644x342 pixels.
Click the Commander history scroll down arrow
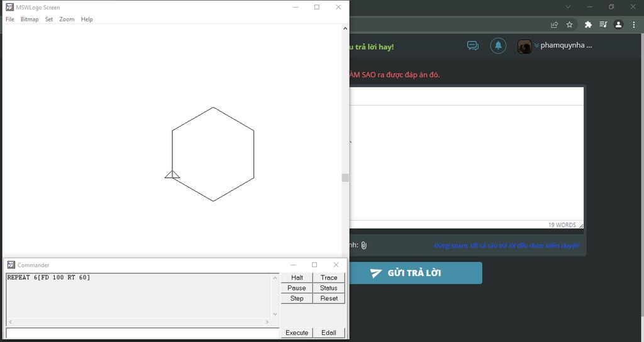275,314
